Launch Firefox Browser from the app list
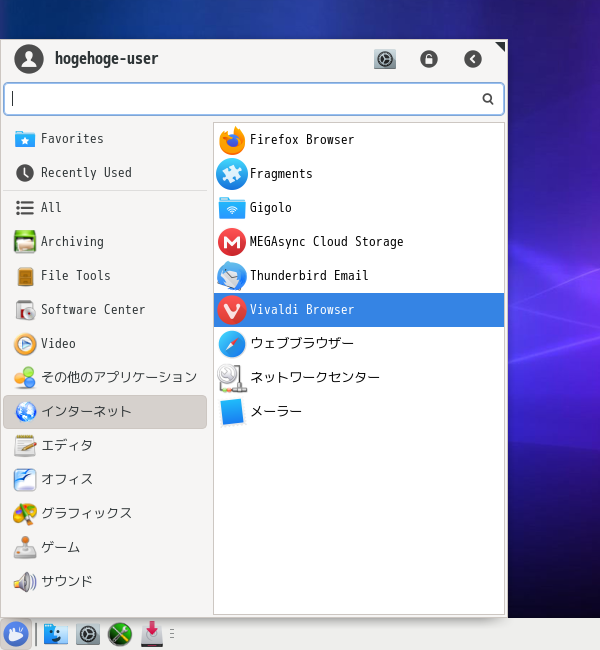This screenshot has width=600, height=650. (x=359, y=140)
